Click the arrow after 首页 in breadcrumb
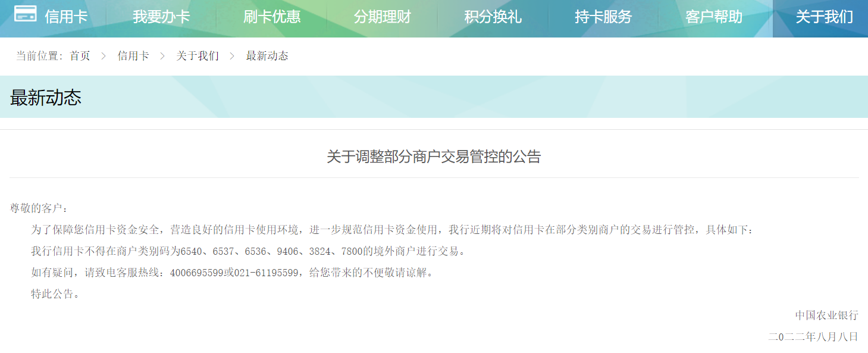This screenshot has height=353, width=868. tap(104, 56)
